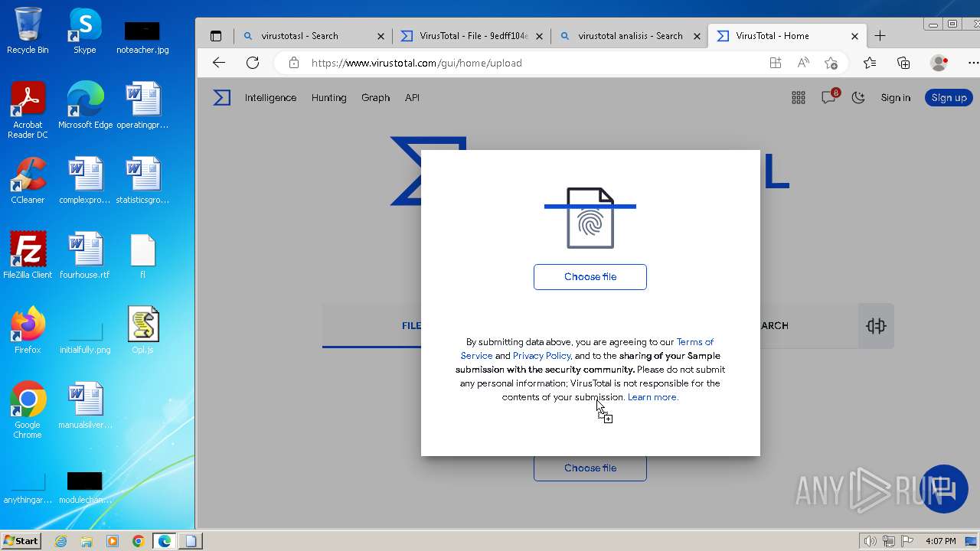
Task: Open the Recycle Bin desktop icon
Action: pyautogui.click(x=28, y=31)
